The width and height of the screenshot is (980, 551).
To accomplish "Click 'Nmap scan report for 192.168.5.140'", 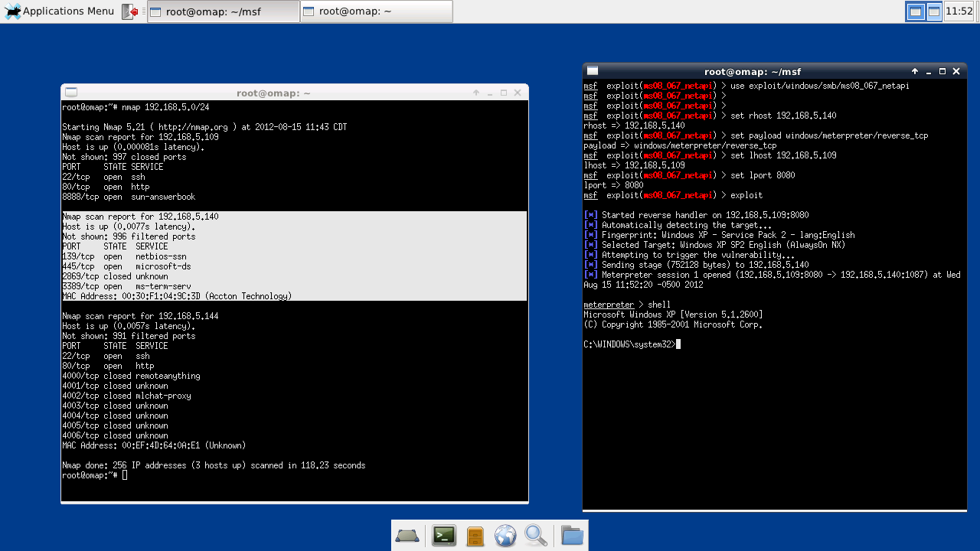I will tap(140, 217).
